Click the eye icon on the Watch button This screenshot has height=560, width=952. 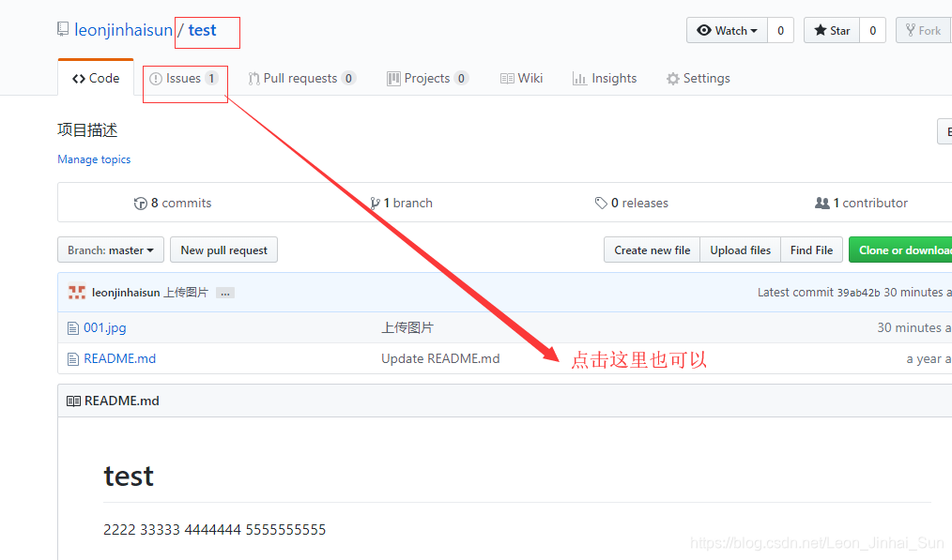tap(704, 30)
